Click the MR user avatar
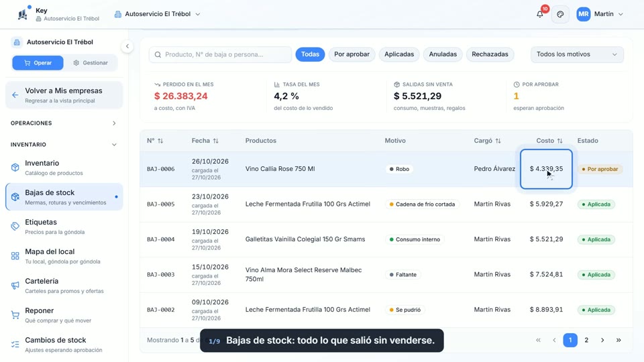 (x=583, y=14)
